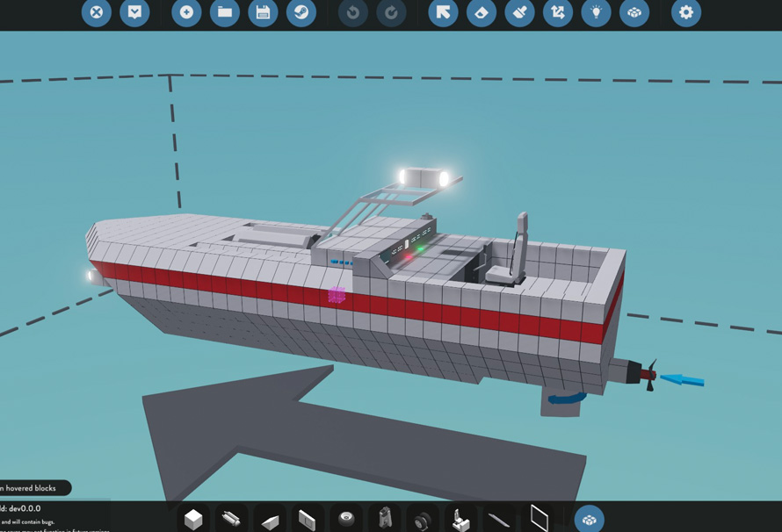Image resolution: width=782 pixels, height=532 pixels.
Task: Choose the eraser tool
Action: tap(482, 12)
